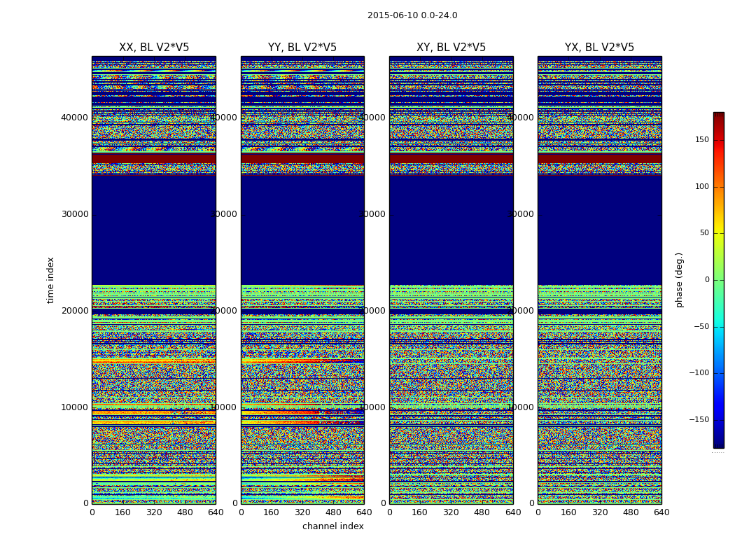Click the 40000 tick on XX plot's y-axis
Viewport: 735px width, 560px height.
pyautogui.click(x=75, y=118)
